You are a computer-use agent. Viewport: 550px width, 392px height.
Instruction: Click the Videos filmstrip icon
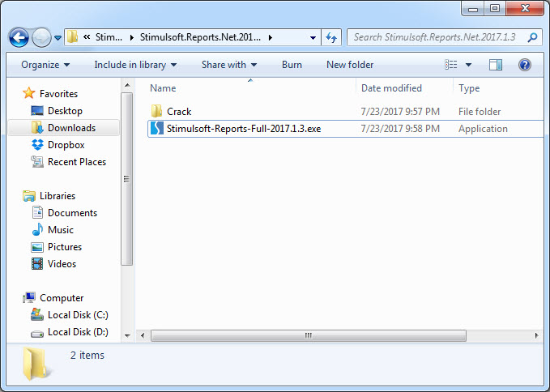[x=37, y=264]
